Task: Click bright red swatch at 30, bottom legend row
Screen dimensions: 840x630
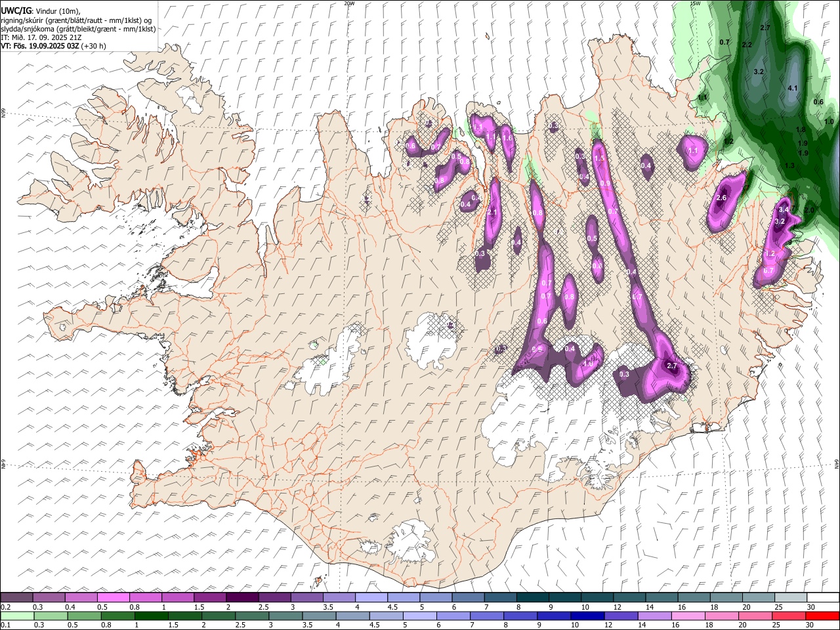Action: click(822, 616)
